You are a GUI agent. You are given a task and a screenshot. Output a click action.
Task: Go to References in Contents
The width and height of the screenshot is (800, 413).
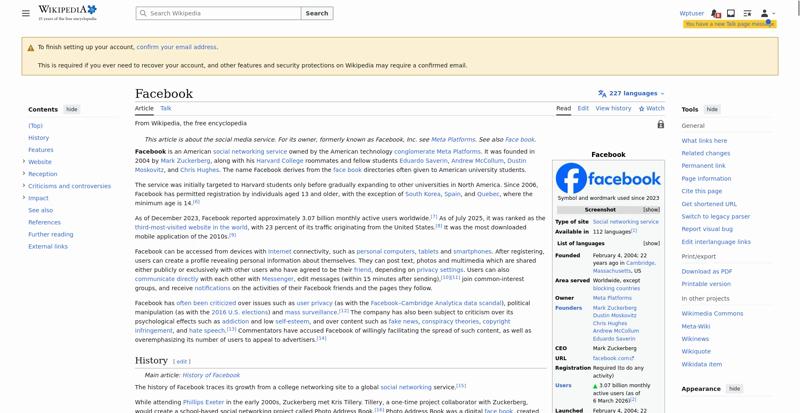tap(44, 222)
